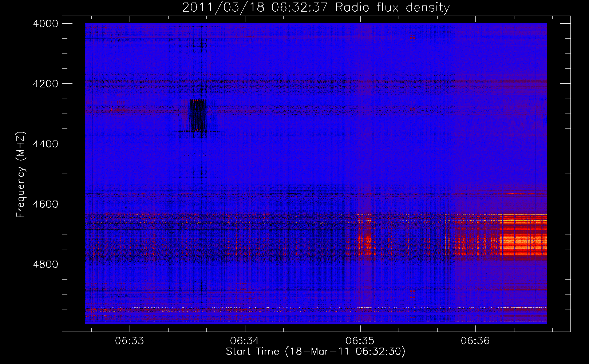The width and height of the screenshot is (589, 364).
Task: Click the 'Frequency (MHZ)' axis label
Action: click(21, 175)
